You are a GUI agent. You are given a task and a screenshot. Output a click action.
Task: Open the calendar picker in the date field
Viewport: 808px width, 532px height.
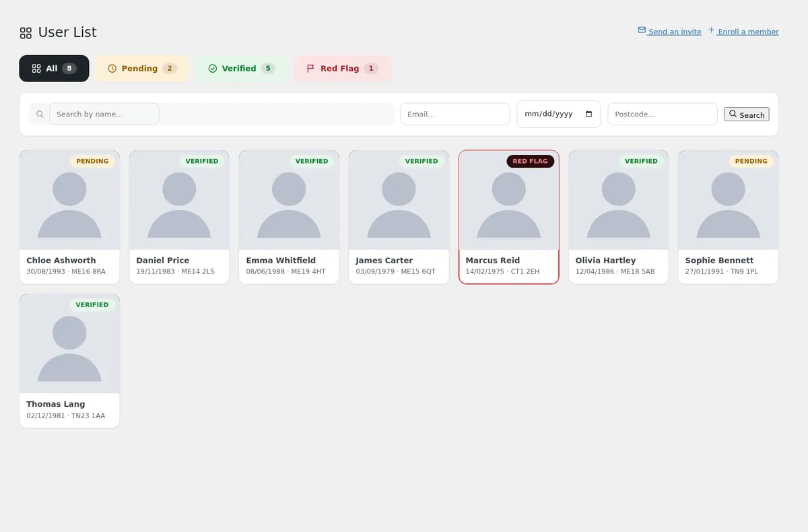click(589, 114)
